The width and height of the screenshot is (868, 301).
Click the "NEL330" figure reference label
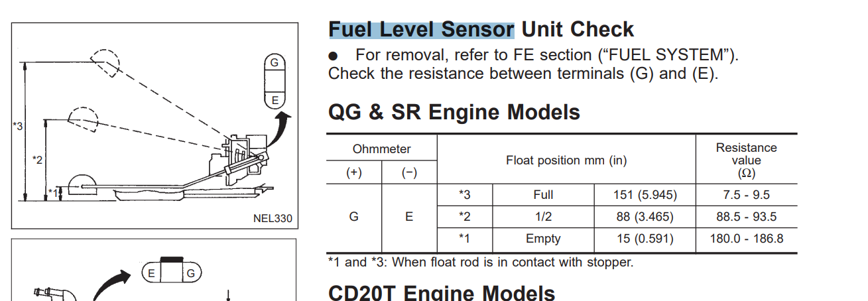point(273,218)
